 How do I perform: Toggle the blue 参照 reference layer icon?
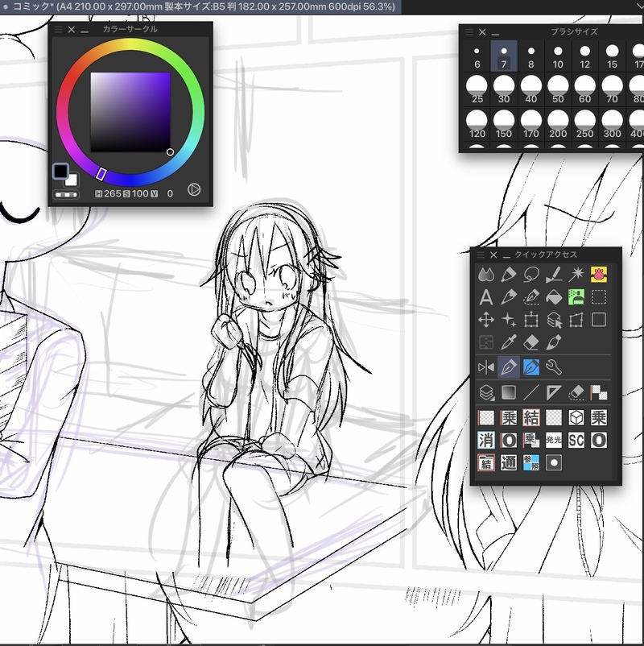click(531, 463)
